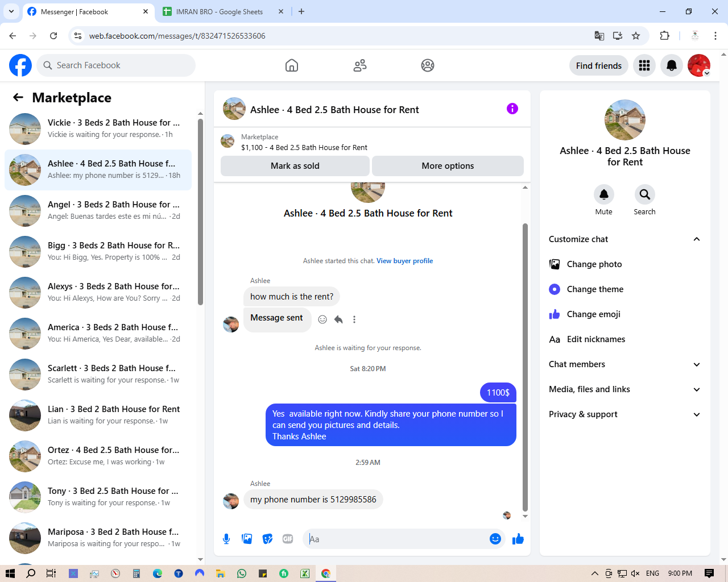Viewport: 728px width, 582px height.
Task: Click the Mark as sold button
Action: tap(295, 166)
